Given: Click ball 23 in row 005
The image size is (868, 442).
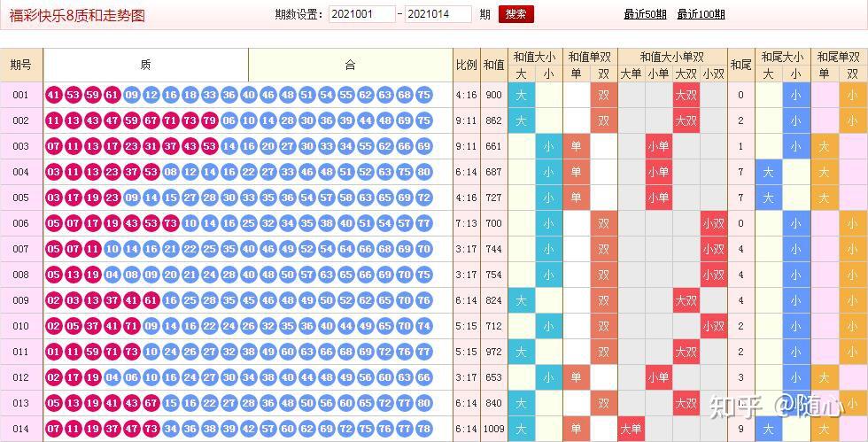Looking at the screenshot, I should (112, 198).
